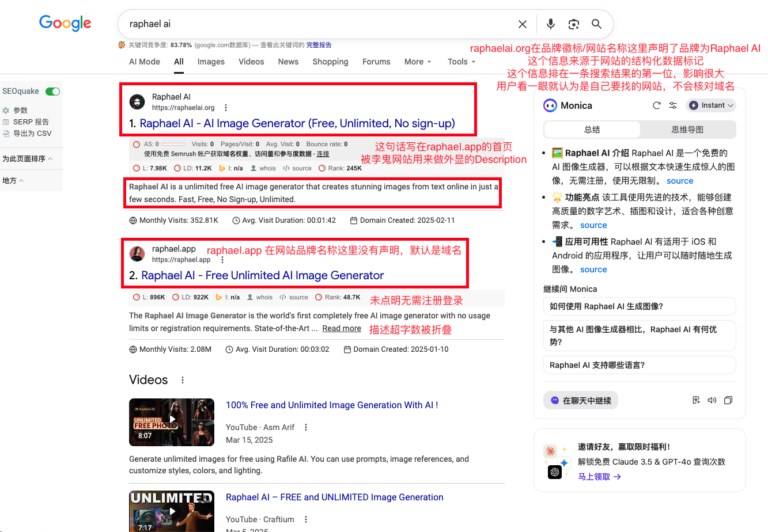This screenshot has height=532, width=768.
Task: Open the Instant model dropdown in Monica
Action: [711, 105]
